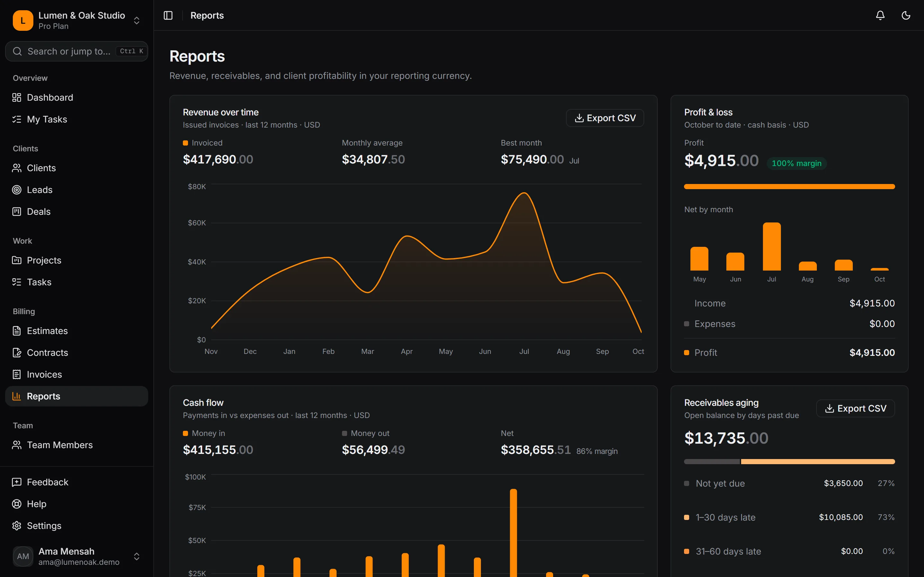924x577 pixels.
Task: Export Receivables aging as CSV
Action: tap(855, 408)
